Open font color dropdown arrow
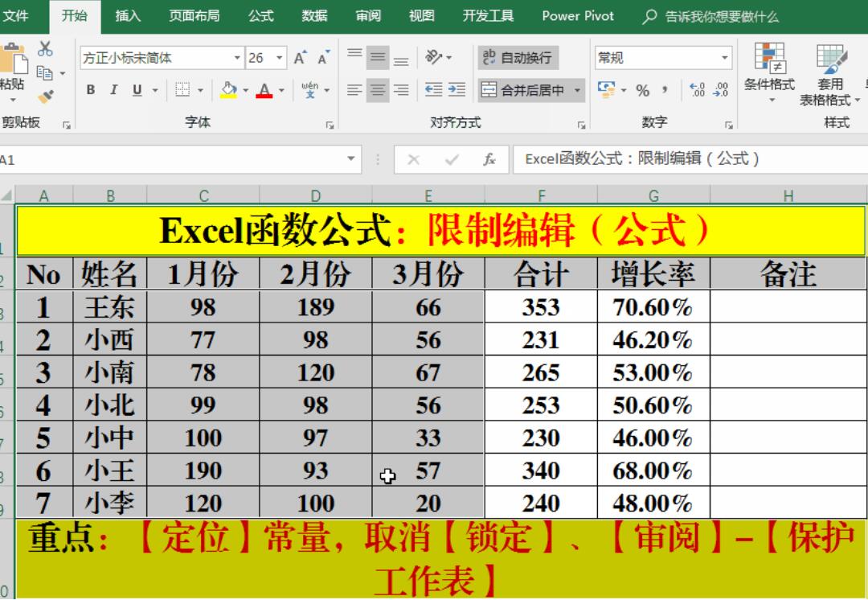 (x=282, y=90)
